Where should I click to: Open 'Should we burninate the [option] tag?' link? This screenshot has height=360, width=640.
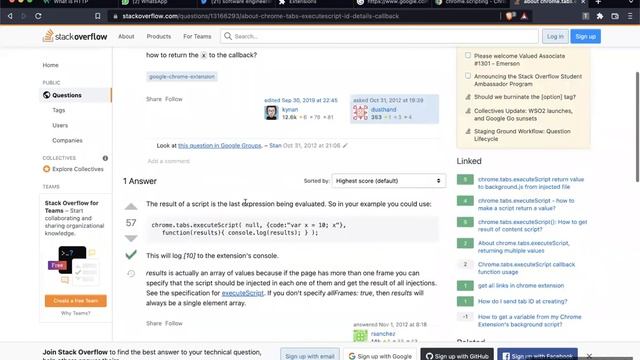[525, 97]
